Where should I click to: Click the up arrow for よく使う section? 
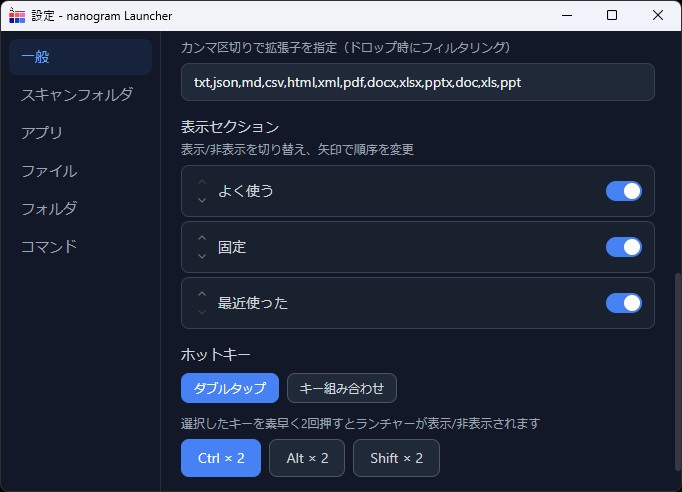click(x=202, y=182)
